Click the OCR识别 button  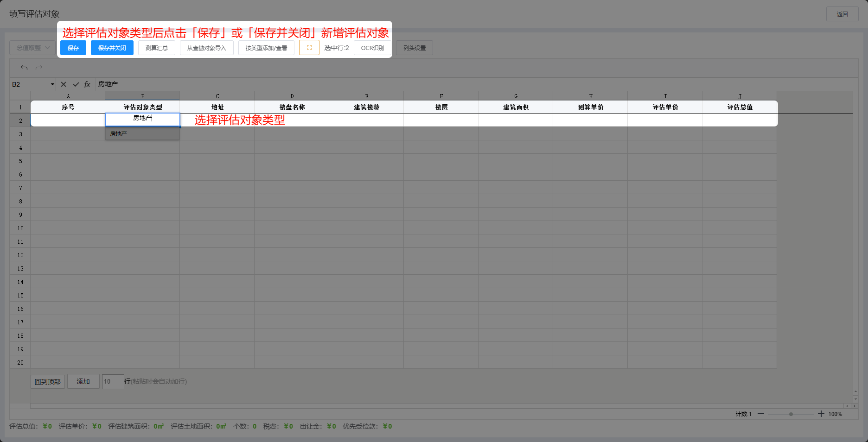(372, 48)
